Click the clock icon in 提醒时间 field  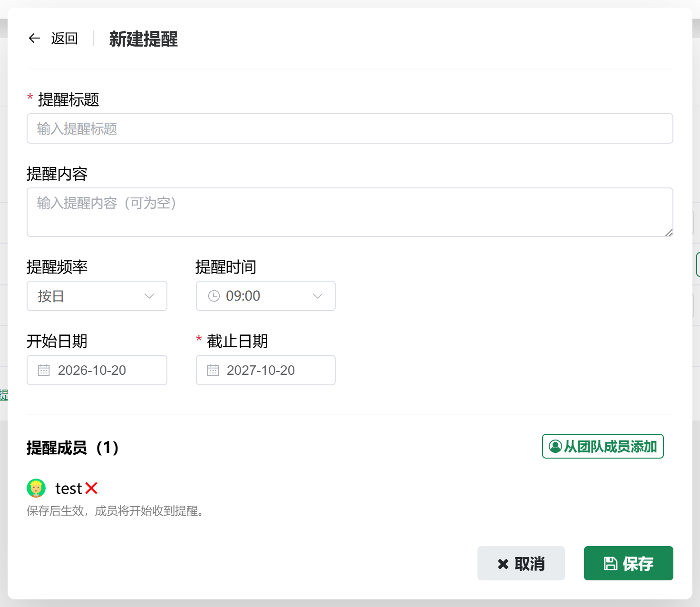214,296
